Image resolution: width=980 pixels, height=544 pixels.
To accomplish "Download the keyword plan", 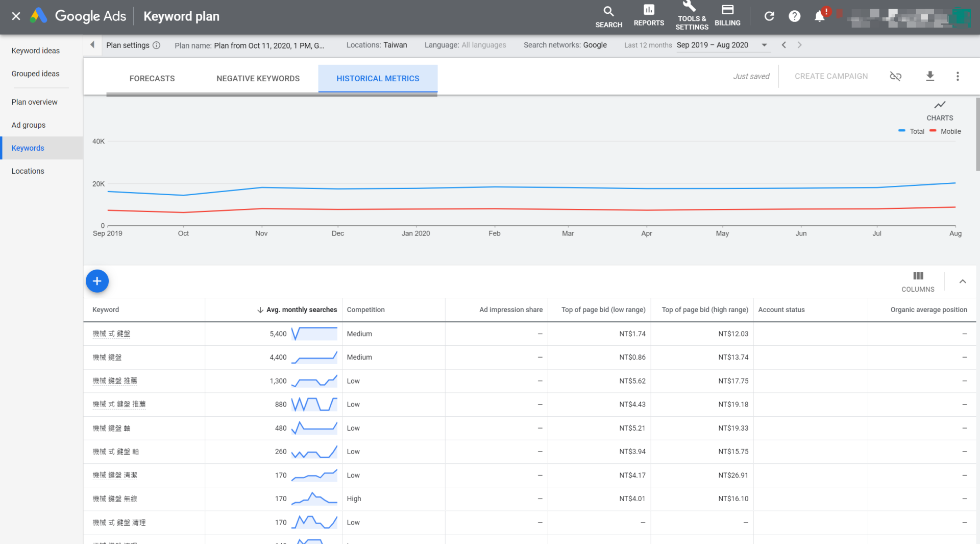I will coord(930,76).
